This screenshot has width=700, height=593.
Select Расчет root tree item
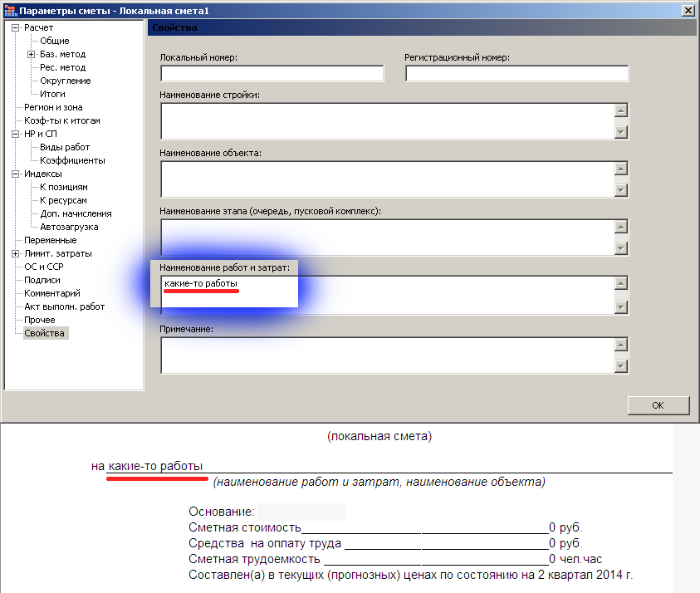coord(38,27)
